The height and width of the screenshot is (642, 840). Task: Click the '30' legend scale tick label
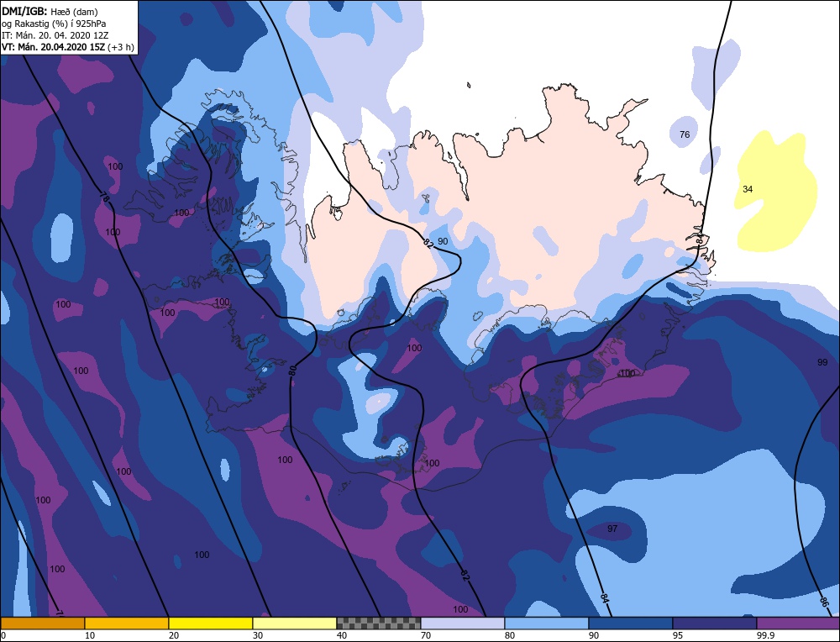pyautogui.click(x=258, y=636)
